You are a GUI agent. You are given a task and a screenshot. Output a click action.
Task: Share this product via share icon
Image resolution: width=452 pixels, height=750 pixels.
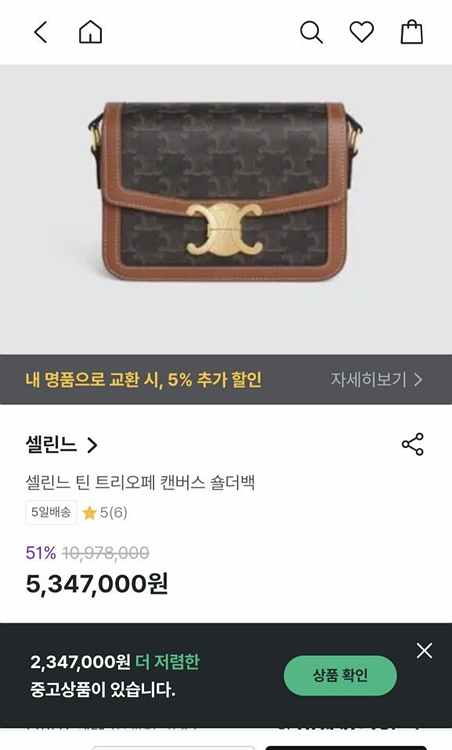click(x=413, y=444)
